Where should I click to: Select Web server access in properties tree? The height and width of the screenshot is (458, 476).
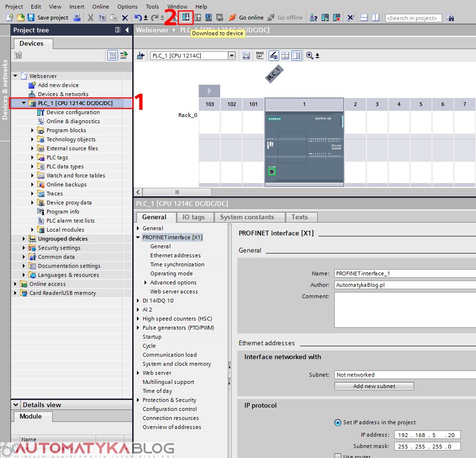click(174, 292)
